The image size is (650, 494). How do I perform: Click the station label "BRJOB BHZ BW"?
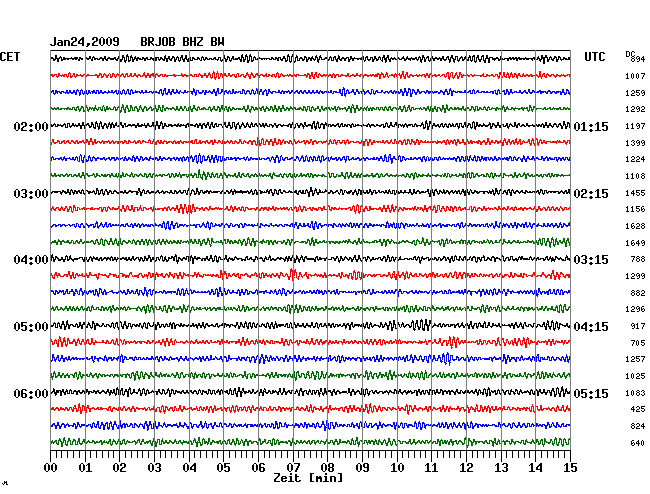click(182, 42)
